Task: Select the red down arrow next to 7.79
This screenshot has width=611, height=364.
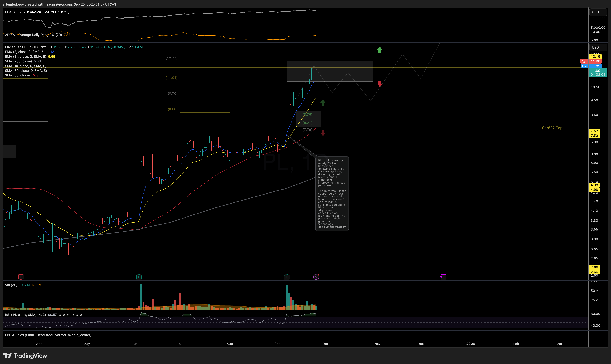Action: [x=323, y=133]
